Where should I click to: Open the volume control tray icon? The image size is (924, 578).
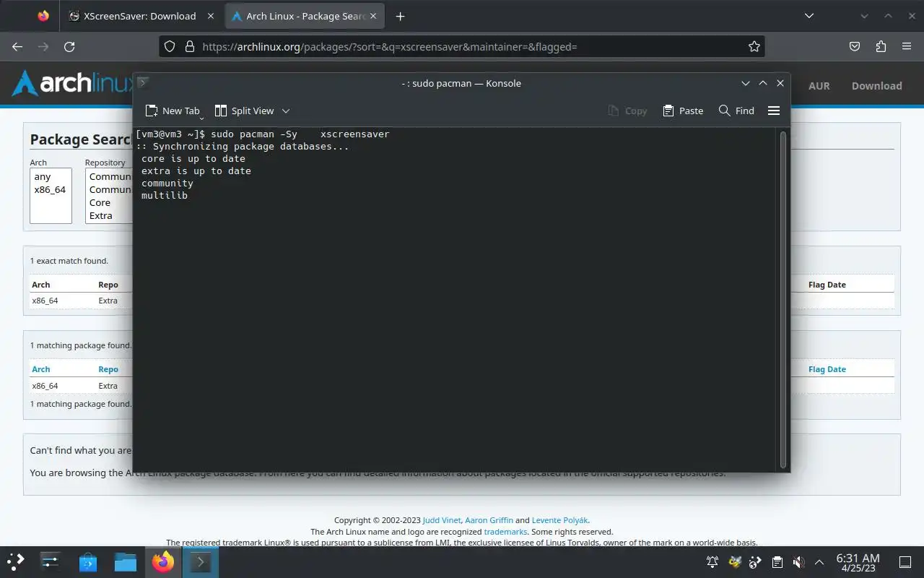798,561
